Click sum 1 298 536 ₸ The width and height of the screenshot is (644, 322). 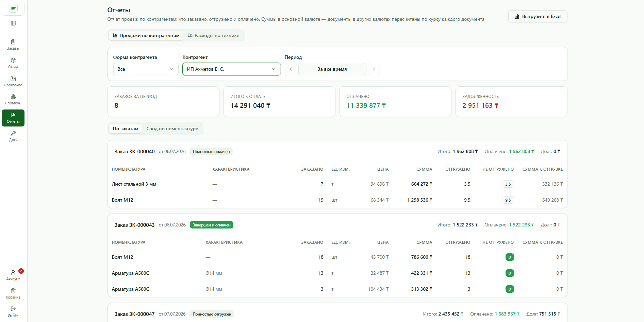pyautogui.click(x=420, y=200)
